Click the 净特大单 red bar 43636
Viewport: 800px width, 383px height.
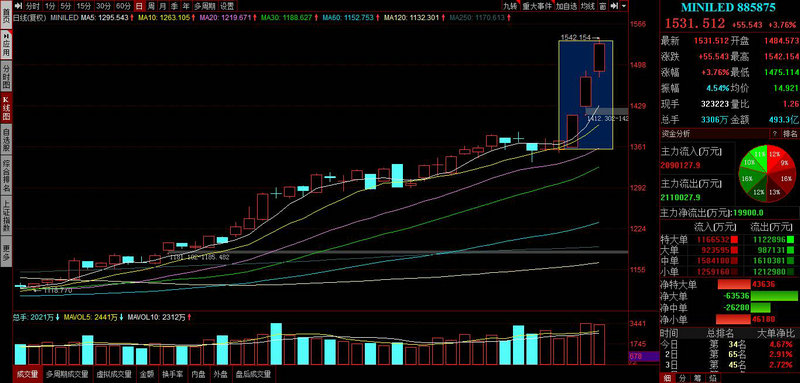coord(734,284)
